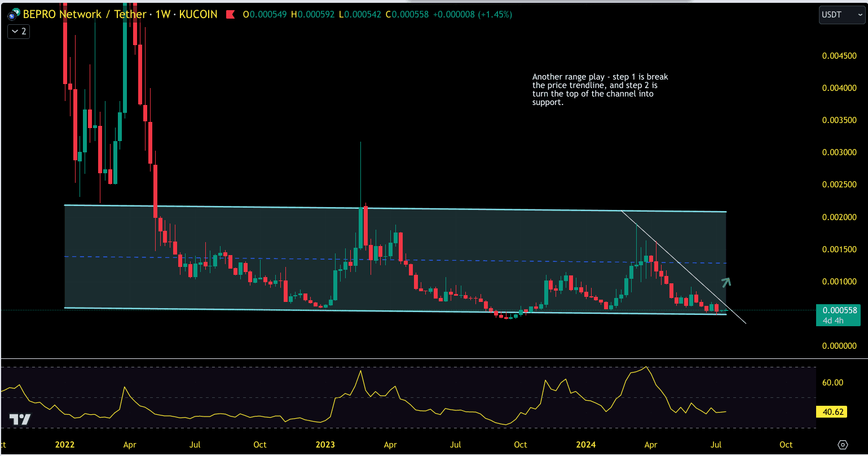Click the KUCOIN exchange label
The image size is (868, 456).
pos(198,14)
